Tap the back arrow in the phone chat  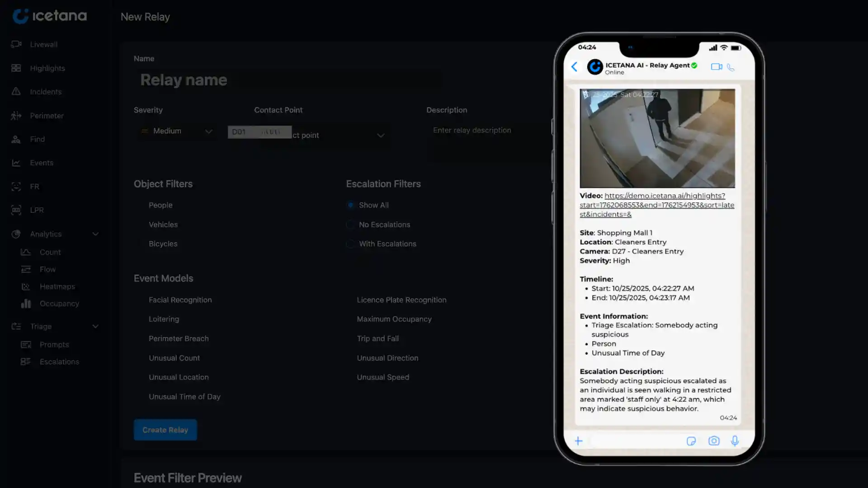574,67
